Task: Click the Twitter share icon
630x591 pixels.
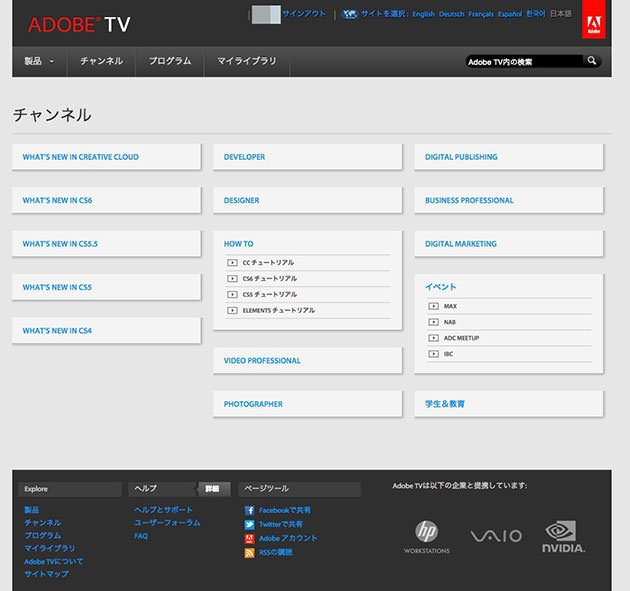Action: click(250, 525)
